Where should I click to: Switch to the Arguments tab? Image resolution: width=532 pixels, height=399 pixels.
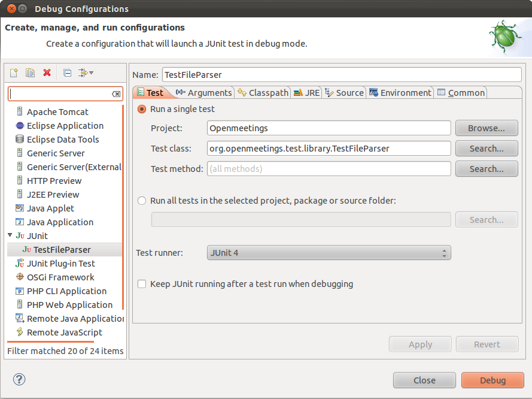tap(203, 93)
